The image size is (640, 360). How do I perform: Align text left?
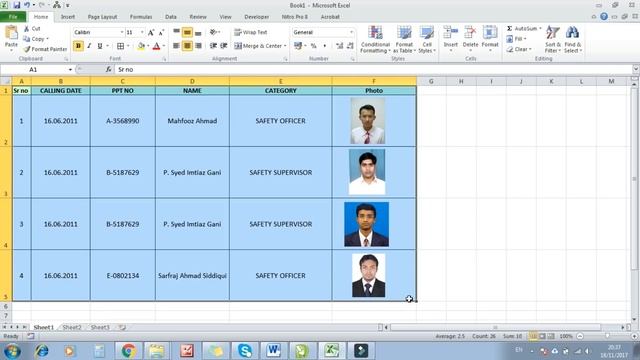click(176, 46)
